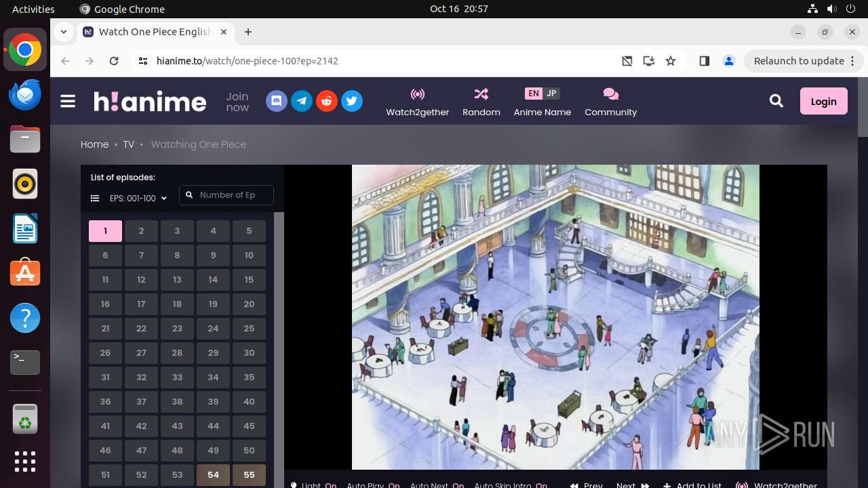Open Terminal from the dock

25,363
